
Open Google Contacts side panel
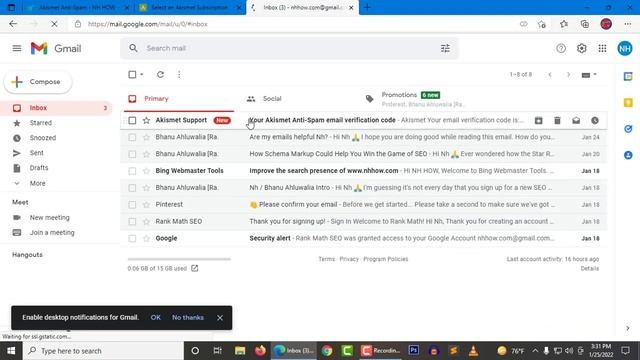pos(628,155)
